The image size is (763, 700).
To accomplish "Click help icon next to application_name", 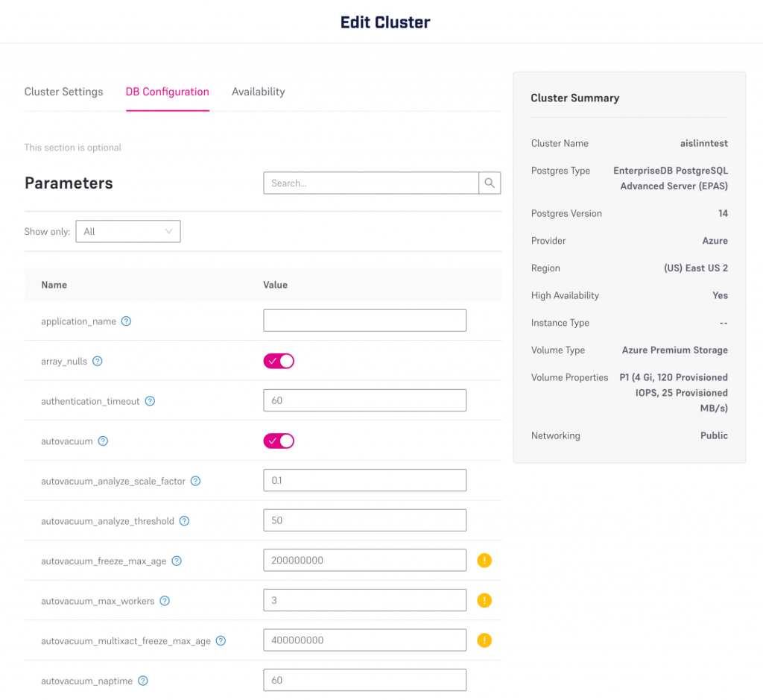I will [x=127, y=321].
